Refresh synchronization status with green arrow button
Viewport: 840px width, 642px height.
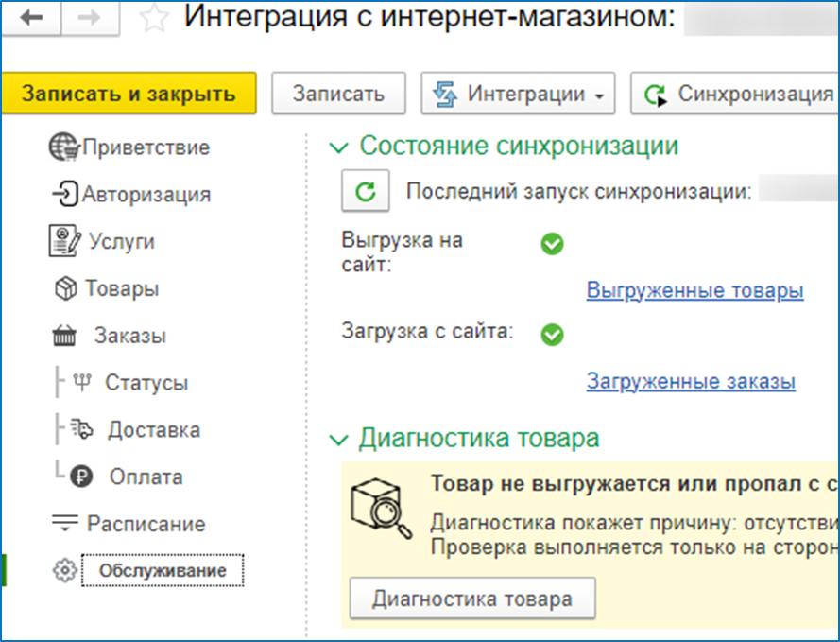(x=366, y=191)
